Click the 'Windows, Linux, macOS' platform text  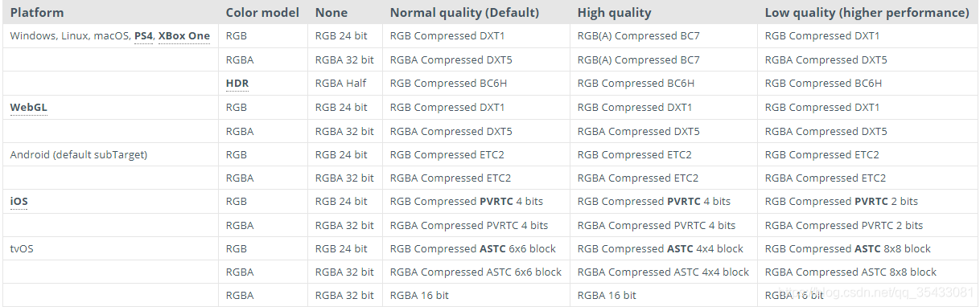coord(69,36)
